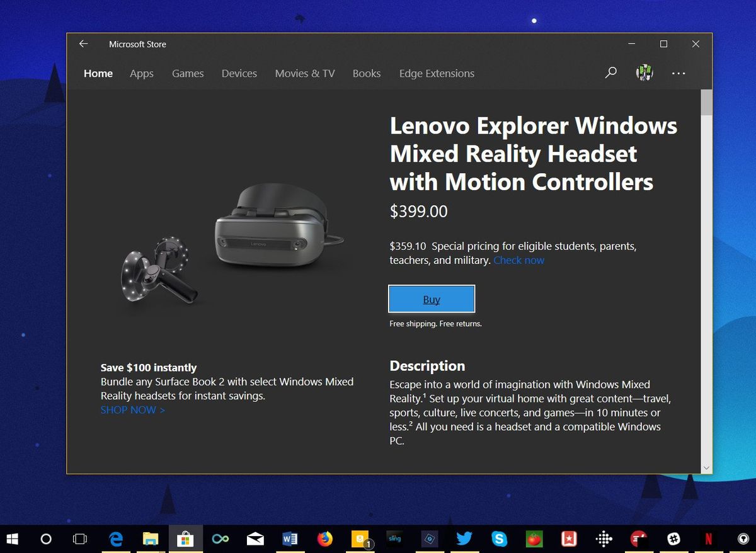Click the Store back arrow
Image resolution: width=756 pixels, height=553 pixels.
click(83, 43)
